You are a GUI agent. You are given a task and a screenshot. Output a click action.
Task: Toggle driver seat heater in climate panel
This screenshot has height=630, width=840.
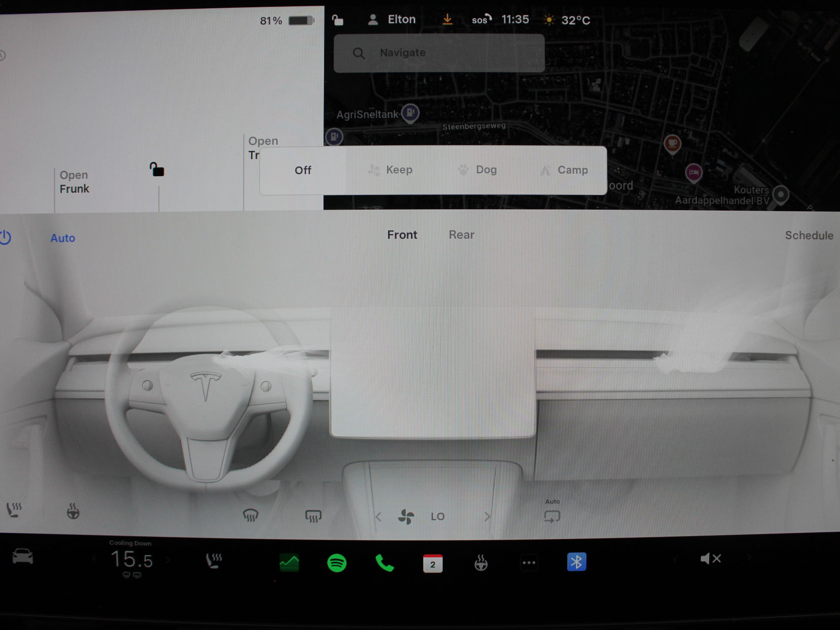click(x=14, y=509)
